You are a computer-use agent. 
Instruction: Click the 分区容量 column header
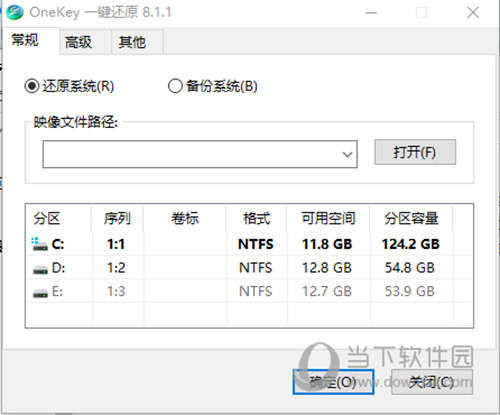(411, 219)
